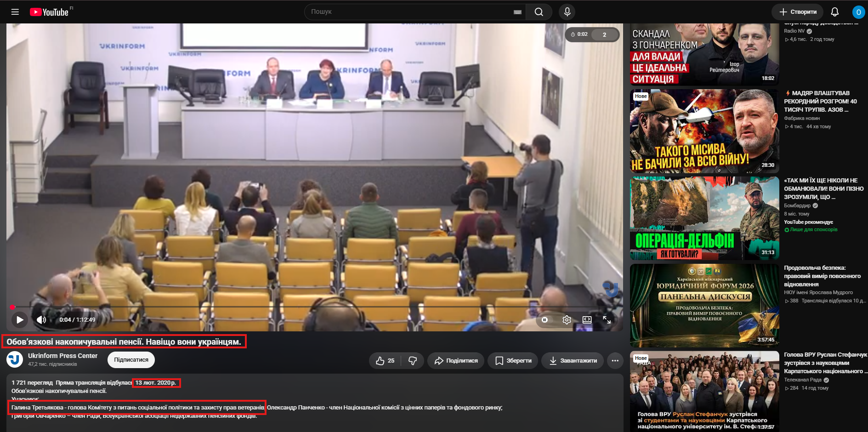Screen dimensions: 868x432
Task: Open Телеканал Рада channel name
Action: tap(803, 380)
